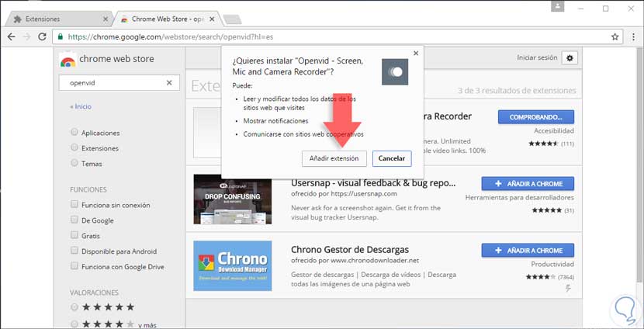Click the Openvid toggle icon in dialog
The height and width of the screenshot is (329, 644).
pos(395,72)
